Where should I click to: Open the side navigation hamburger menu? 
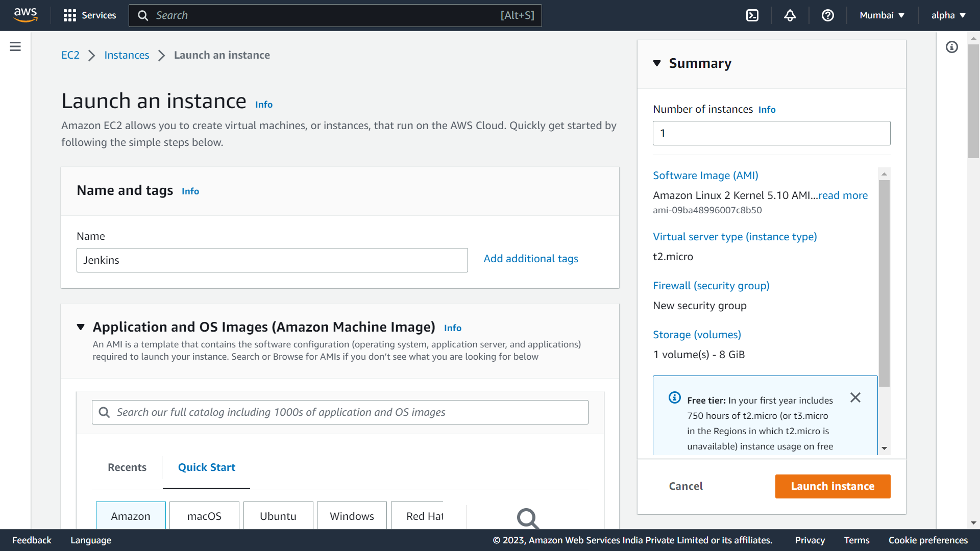(x=15, y=47)
